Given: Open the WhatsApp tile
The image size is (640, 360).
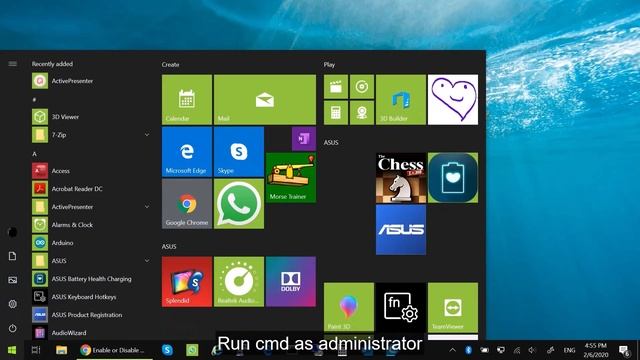Looking at the screenshot, I should (239, 204).
